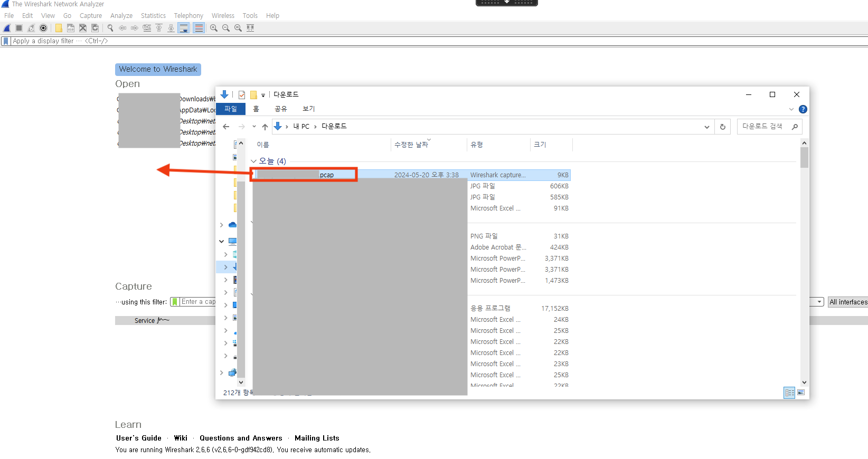The image size is (868, 459).
Task: Go up one folder in Explorer
Action: click(x=265, y=127)
